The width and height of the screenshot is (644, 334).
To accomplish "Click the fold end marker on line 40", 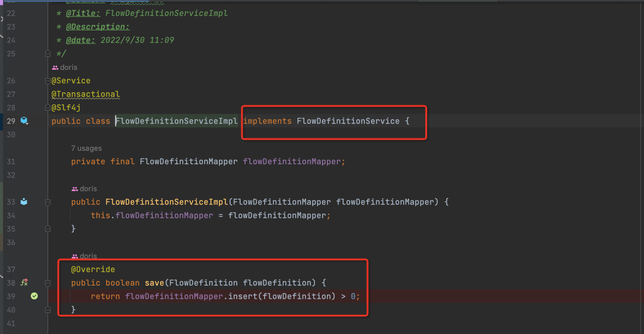I will point(48,309).
